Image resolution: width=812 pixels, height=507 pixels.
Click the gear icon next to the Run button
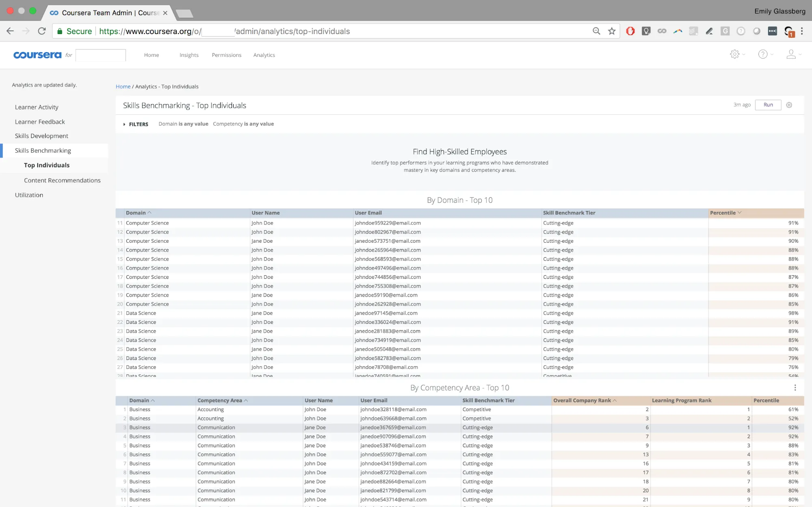click(x=789, y=105)
